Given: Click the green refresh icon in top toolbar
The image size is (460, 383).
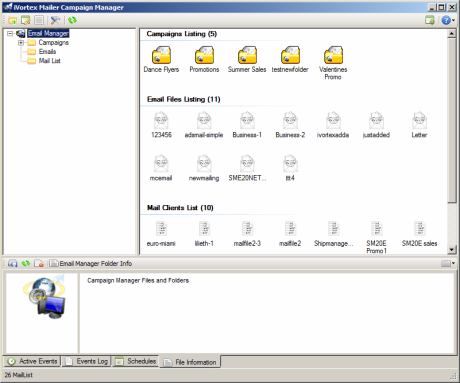Looking at the screenshot, I should point(72,20).
